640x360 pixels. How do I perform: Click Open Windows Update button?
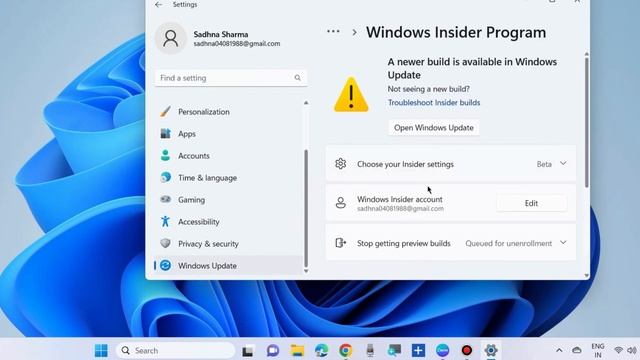coord(433,128)
